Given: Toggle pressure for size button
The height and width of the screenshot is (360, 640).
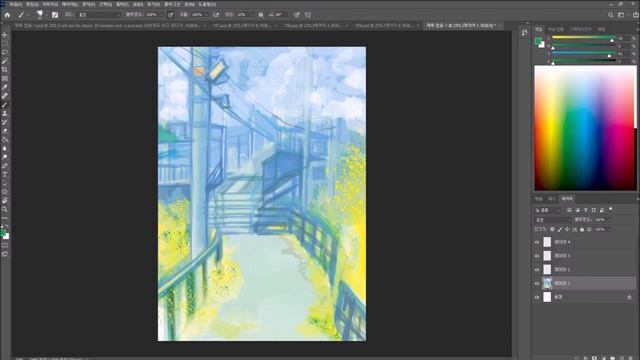Looking at the screenshot, I should (297, 15).
